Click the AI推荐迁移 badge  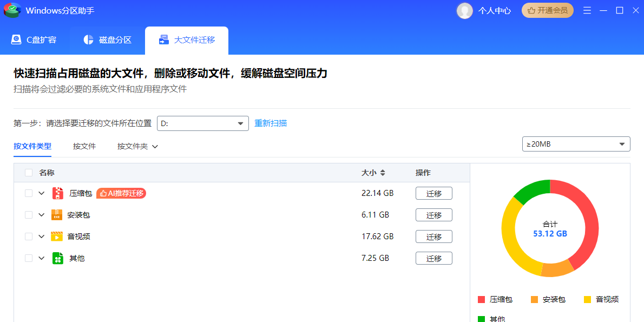click(x=121, y=193)
